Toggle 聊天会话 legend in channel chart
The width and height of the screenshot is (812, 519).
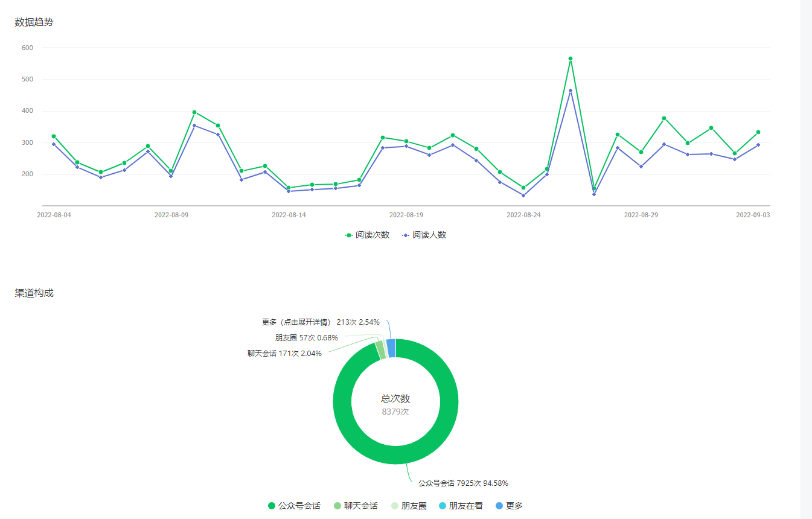(356, 506)
